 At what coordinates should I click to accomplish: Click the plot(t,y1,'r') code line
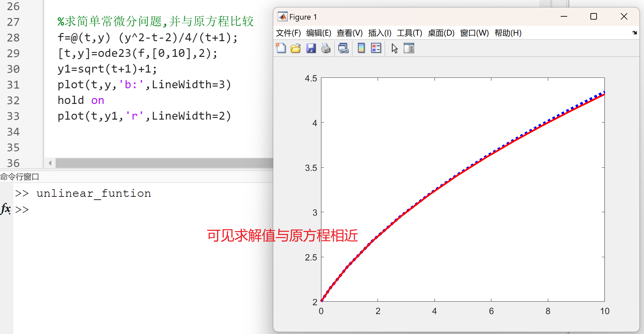(144, 116)
